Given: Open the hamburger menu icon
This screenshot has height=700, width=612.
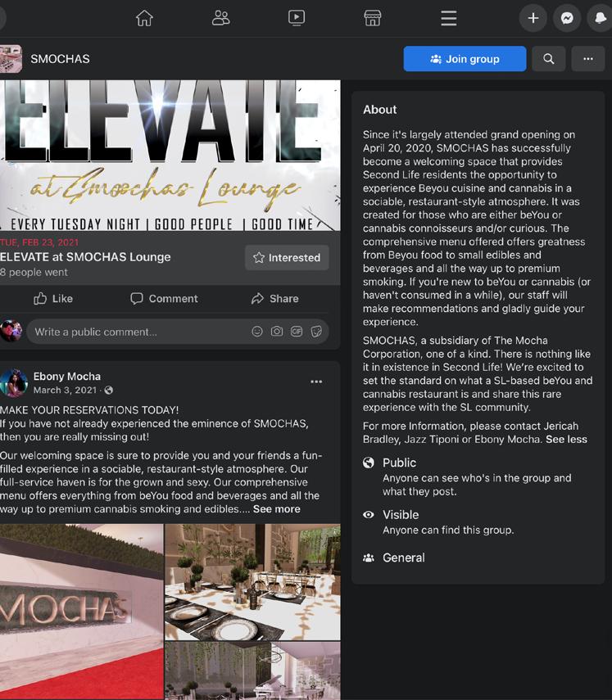Looking at the screenshot, I should [448, 18].
